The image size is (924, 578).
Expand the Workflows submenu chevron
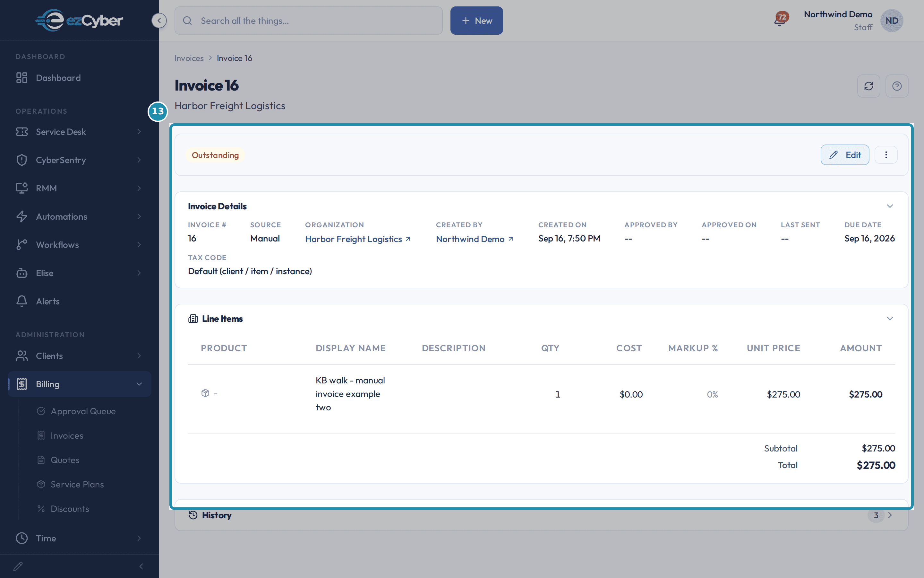139,245
